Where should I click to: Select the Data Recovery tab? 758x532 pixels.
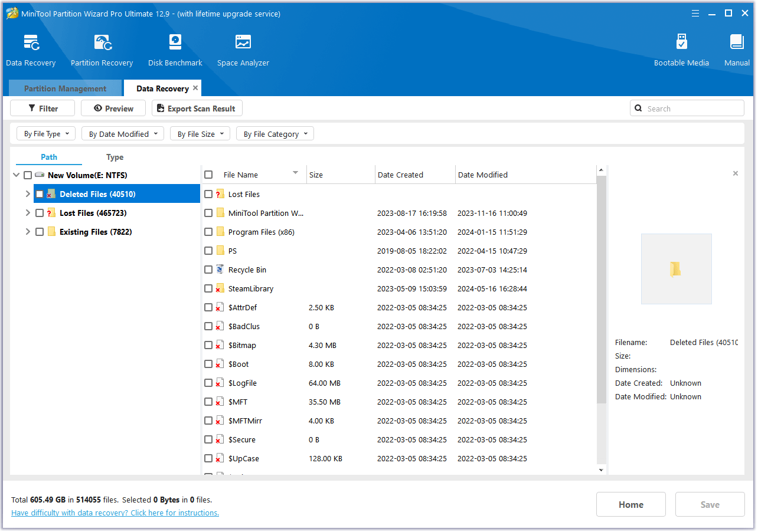tap(162, 88)
